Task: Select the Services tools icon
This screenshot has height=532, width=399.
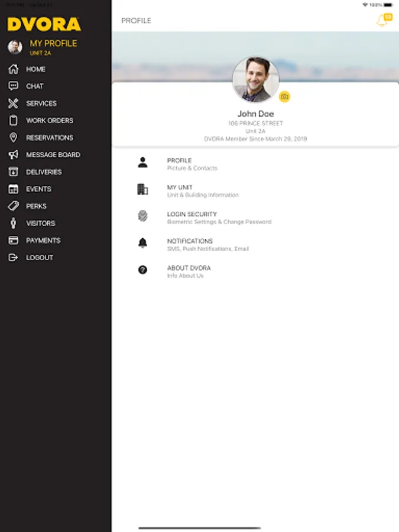Action: coord(13,103)
